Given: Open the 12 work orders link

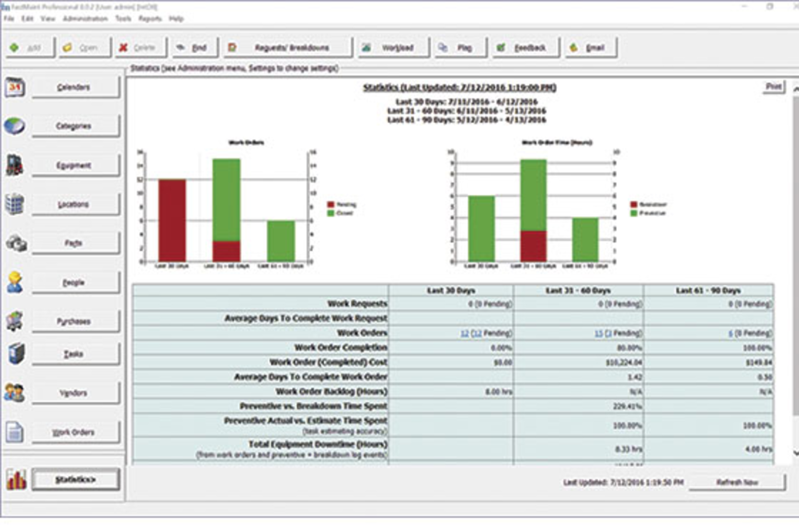Looking at the screenshot, I should coord(464,333).
